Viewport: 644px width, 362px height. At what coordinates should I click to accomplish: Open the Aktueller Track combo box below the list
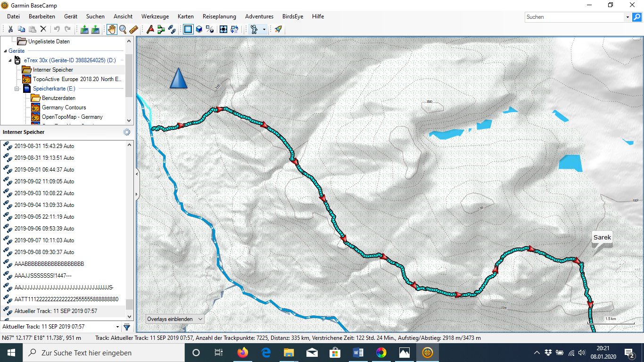click(61, 327)
